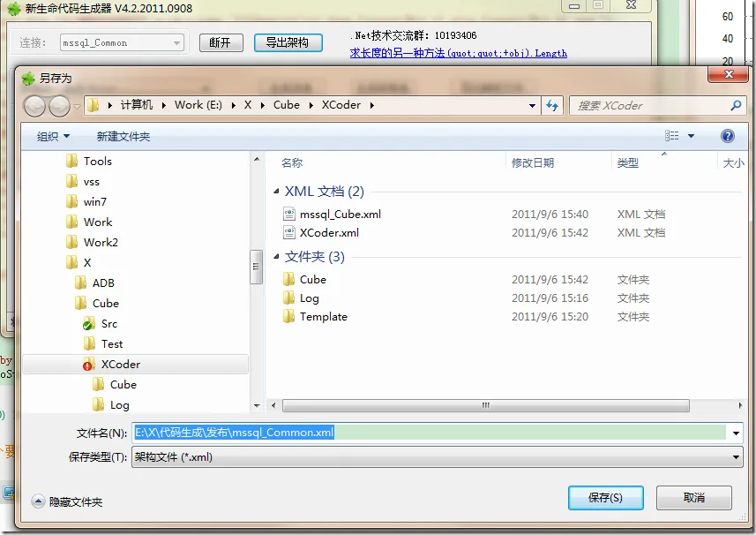The height and width of the screenshot is (535, 756).
Task: Open view options dropdown arrow
Action: tap(691, 136)
